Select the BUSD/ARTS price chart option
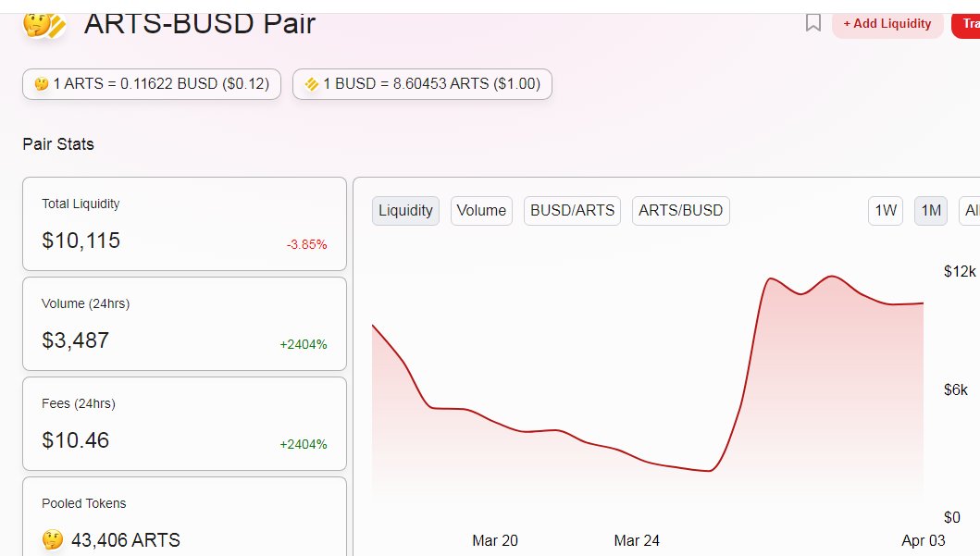Viewport: 980px width, 556px height. (x=572, y=211)
